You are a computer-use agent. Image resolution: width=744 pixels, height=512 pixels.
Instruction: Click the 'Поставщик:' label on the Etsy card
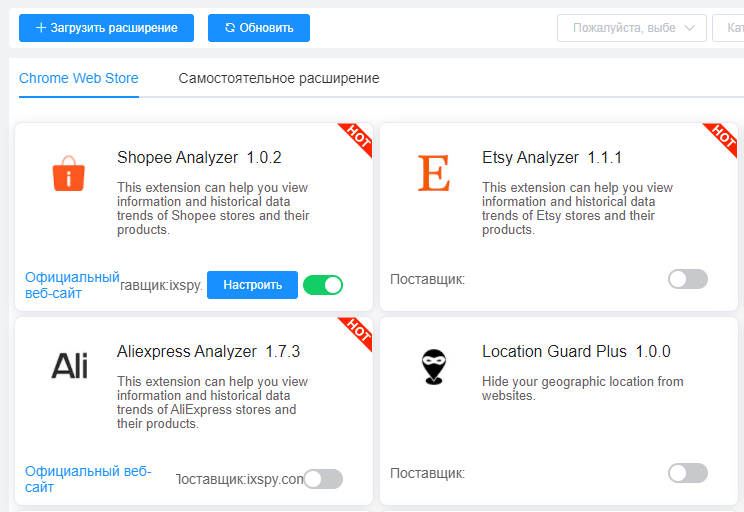click(x=428, y=279)
